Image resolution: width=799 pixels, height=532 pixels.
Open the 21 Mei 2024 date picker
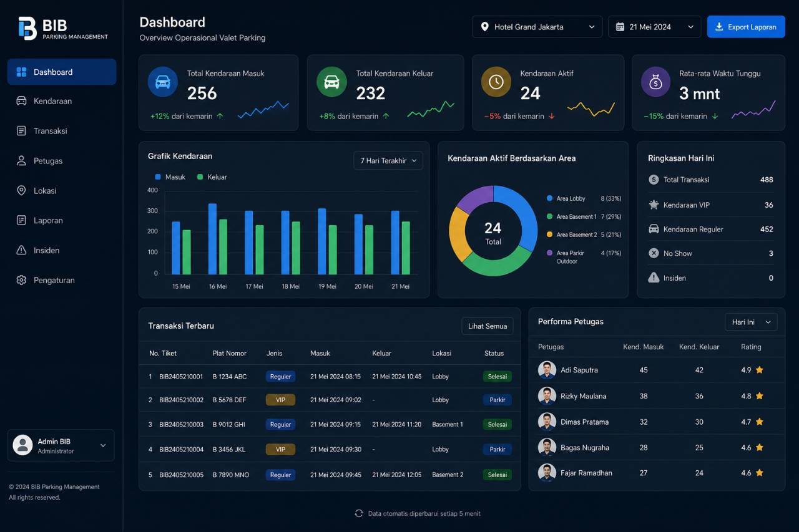(654, 27)
